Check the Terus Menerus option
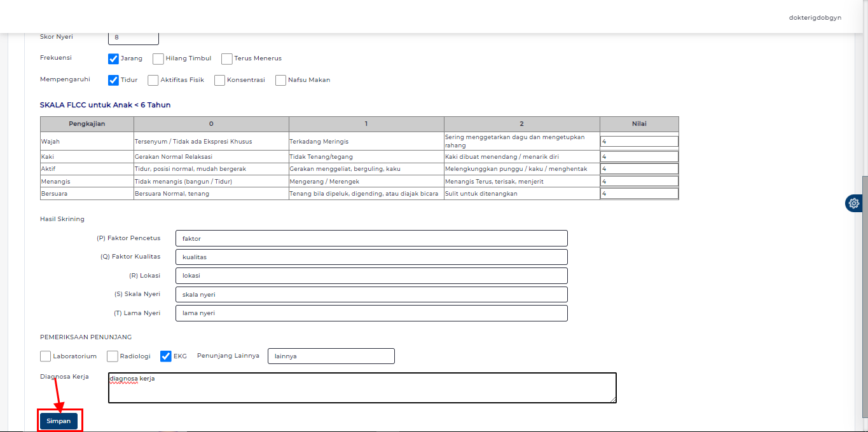Viewport: 868px width, 432px height. pos(226,58)
